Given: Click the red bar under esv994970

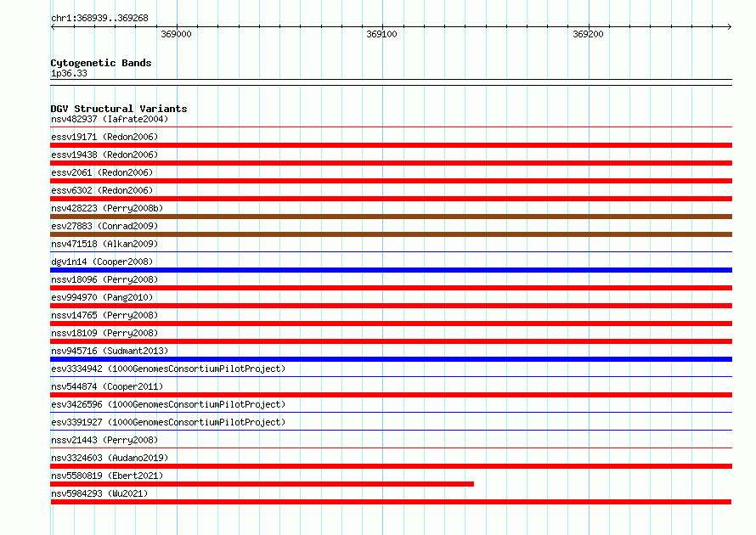Looking at the screenshot, I should 391,306.
